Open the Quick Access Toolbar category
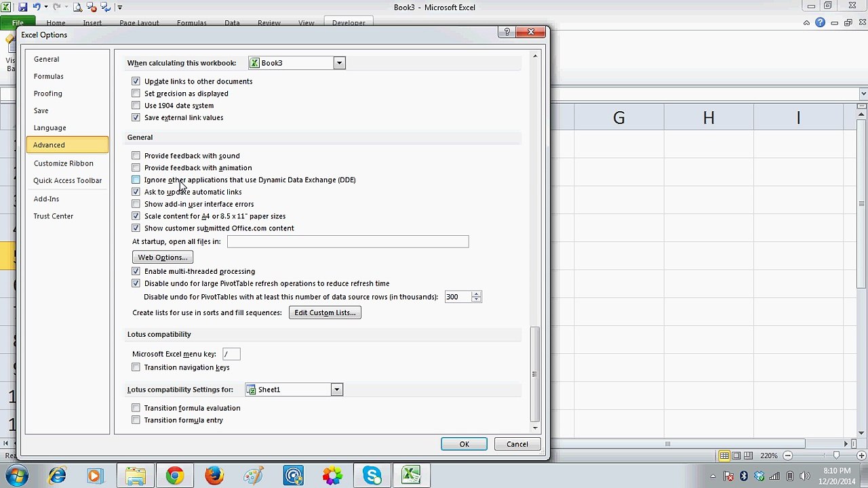Screen dimensions: 868x488 [x=67, y=181]
